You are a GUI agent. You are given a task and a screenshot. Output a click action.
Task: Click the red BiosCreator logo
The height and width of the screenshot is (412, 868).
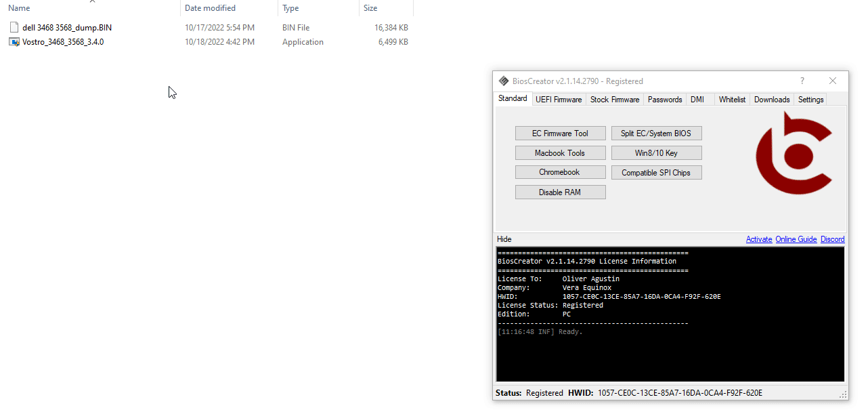tap(794, 154)
